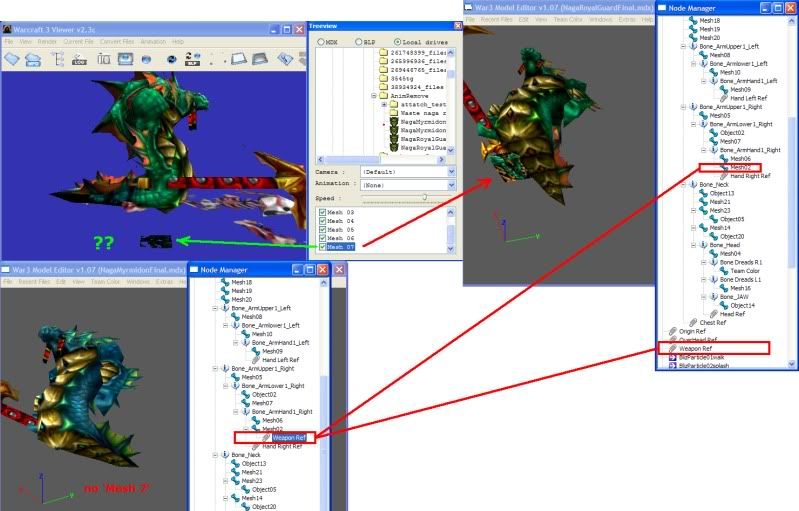The width and height of the screenshot is (799, 511).
Task: Click the dark blue globe icon in Viewer toolbar
Action: point(172,60)
